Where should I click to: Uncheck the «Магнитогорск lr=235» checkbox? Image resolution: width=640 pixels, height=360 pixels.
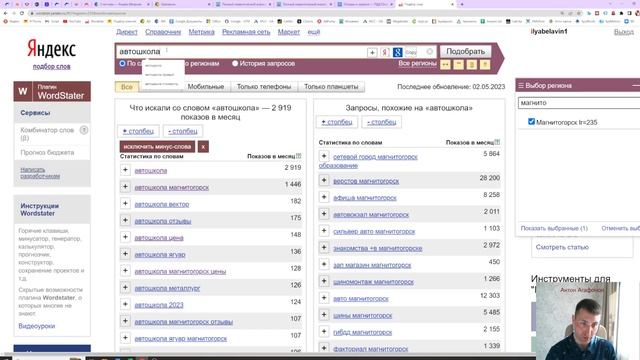(531, 121)
